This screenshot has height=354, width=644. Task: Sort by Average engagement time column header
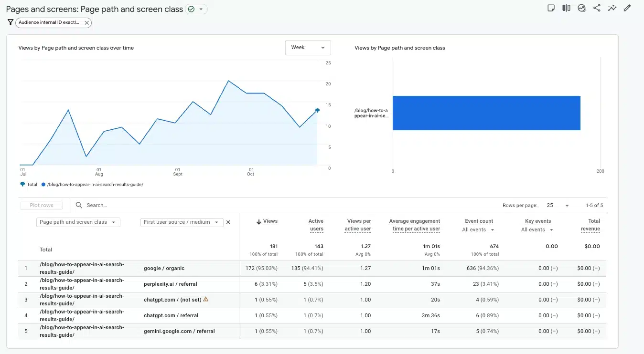(414, 225)
